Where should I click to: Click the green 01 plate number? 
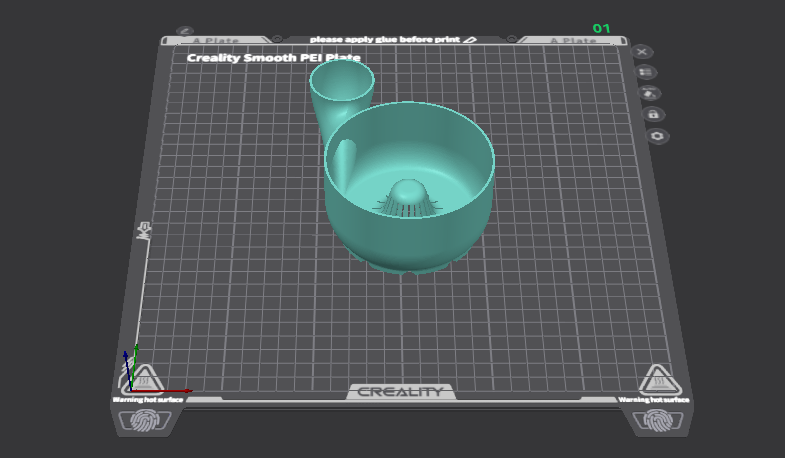point(601,29)
